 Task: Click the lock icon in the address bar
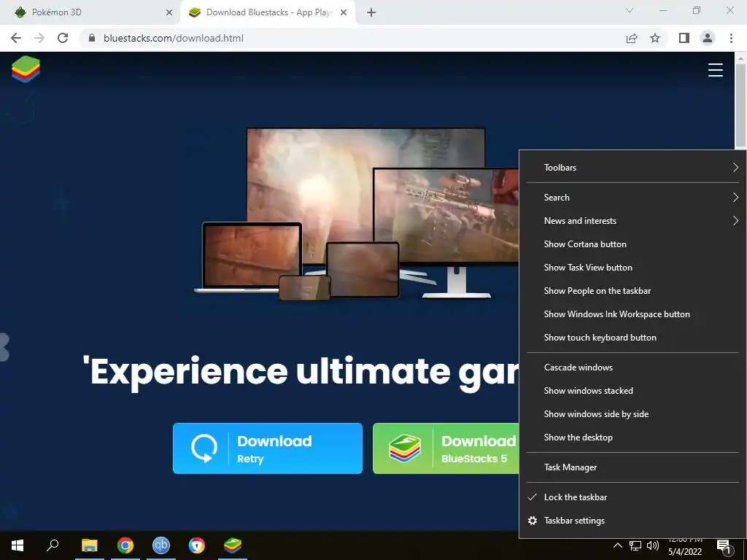(x=92, y=38)
